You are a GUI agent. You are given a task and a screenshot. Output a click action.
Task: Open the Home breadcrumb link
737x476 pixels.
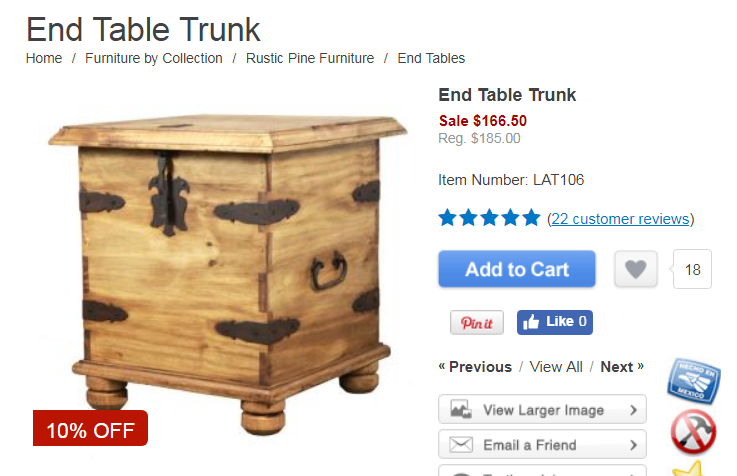44,58
